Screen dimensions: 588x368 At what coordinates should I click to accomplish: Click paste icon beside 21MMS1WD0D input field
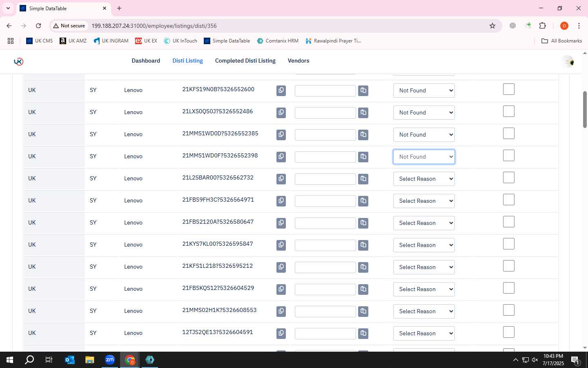tap(363, 135)
